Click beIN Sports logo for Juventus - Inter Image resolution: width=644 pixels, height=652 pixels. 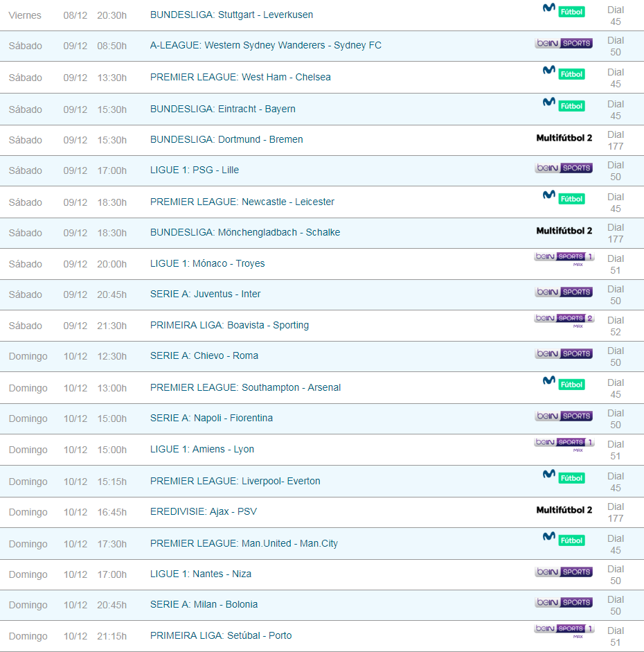point(563,292)
